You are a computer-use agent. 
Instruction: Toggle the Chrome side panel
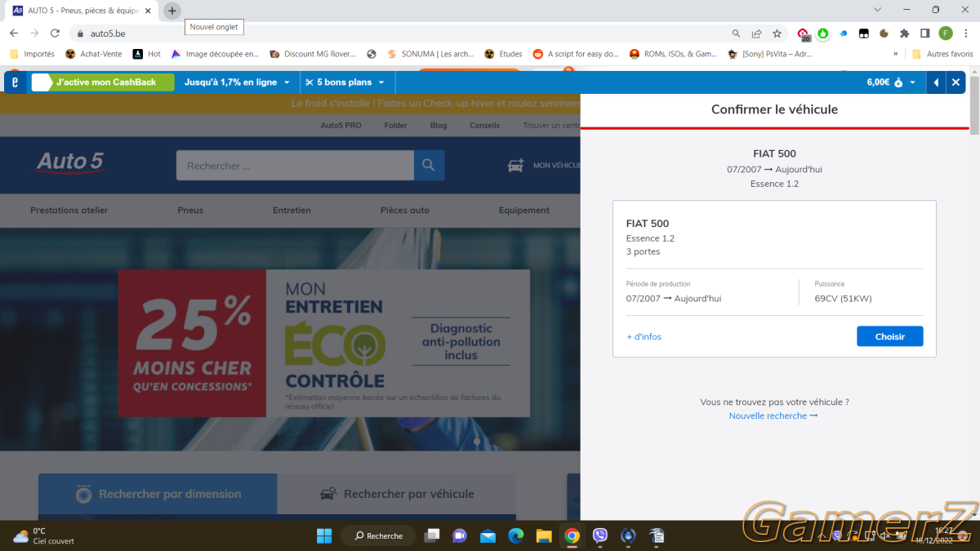pos(925,33)
